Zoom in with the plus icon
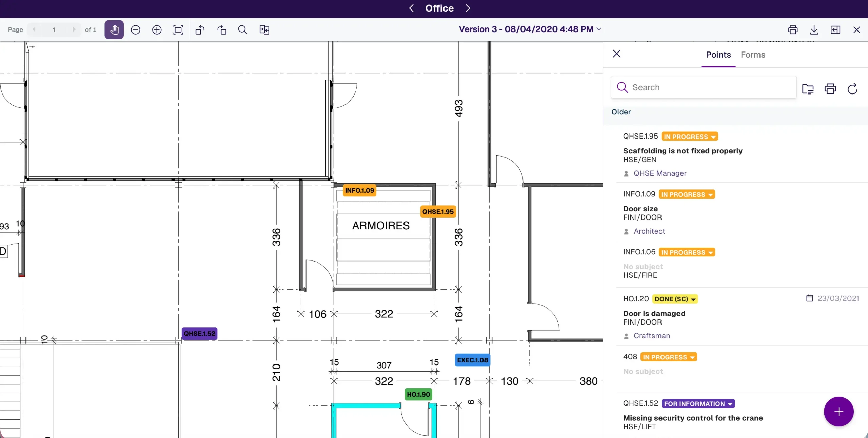This screenshot has height=438, width=868. coord(157,30)
